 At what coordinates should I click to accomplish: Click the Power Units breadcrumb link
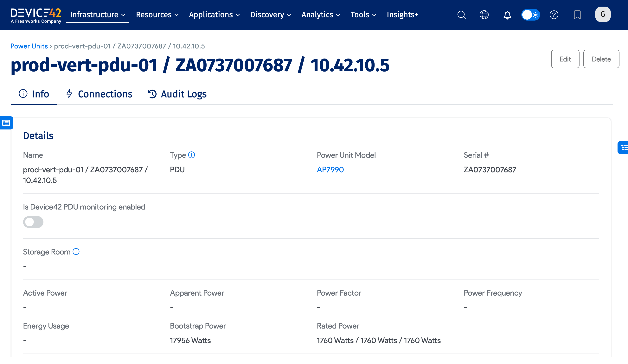click(x=29, y=46)
